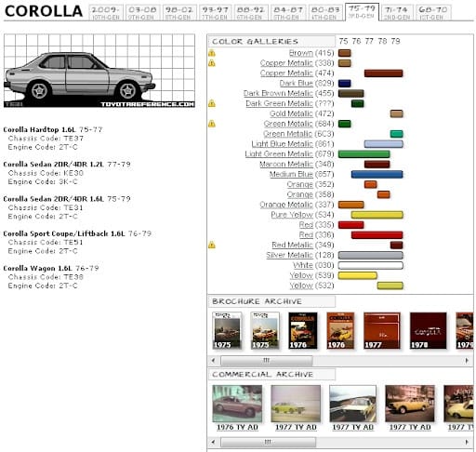This screenshot has width=476, height=452.
Task: Switch to 84-87 5th-gen tab
Action: tap(288, 13)
